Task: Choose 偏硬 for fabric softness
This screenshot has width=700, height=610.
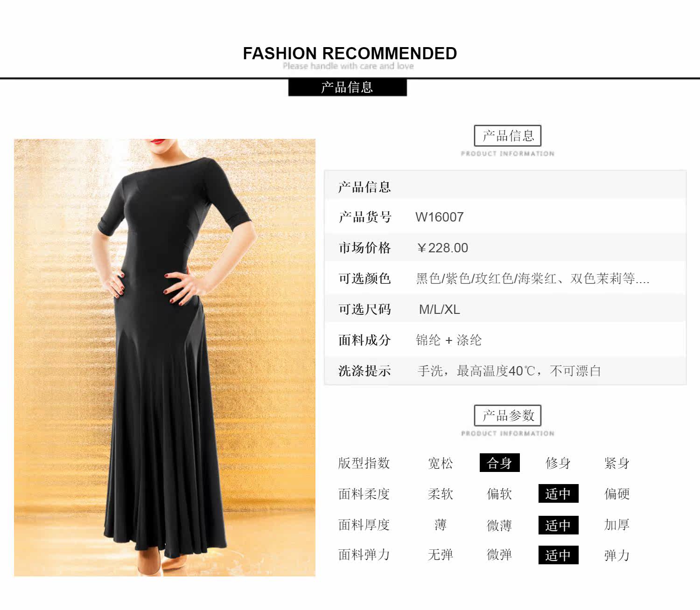Action: pos(617,494)
